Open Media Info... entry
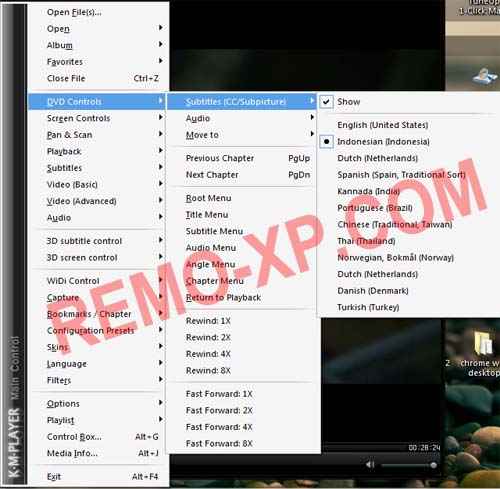 coord(97,453)
